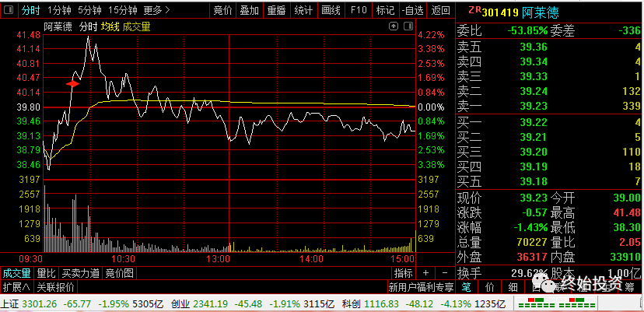Click the upward arrow icon above the chart
The image size is (644, 312).
click(x=394, y=26)
